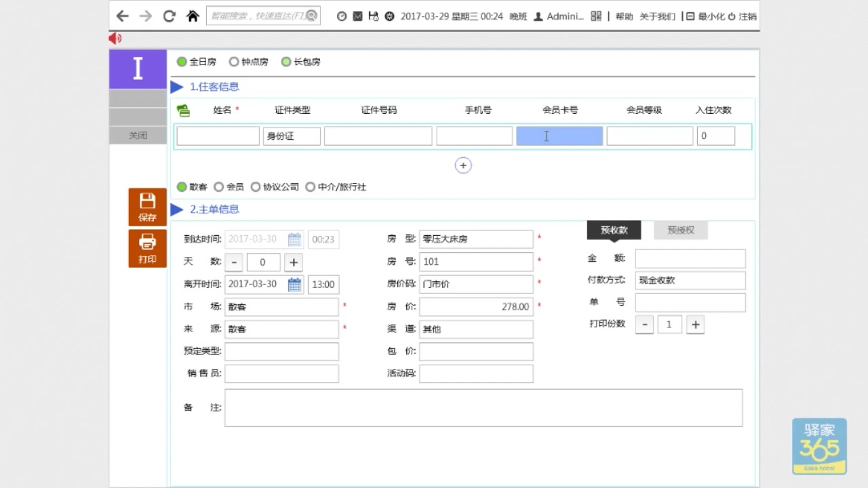Click the 房价 field showing 278.00

[476, 307]
